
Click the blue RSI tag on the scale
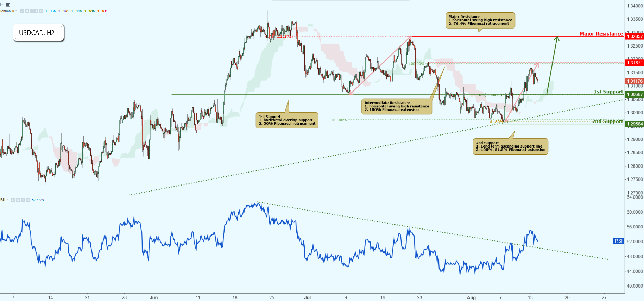(619, 241)
